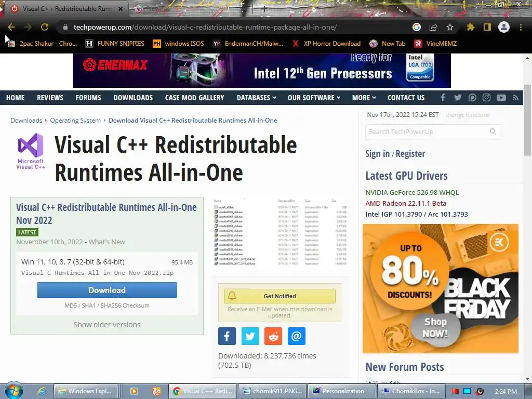Click the Sign in link
532x399 pixels.
point(377,154)
